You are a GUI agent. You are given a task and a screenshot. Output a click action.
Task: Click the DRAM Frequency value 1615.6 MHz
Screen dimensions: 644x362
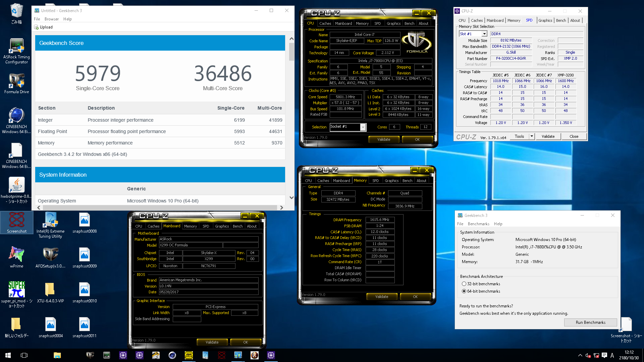click(380, 220)
